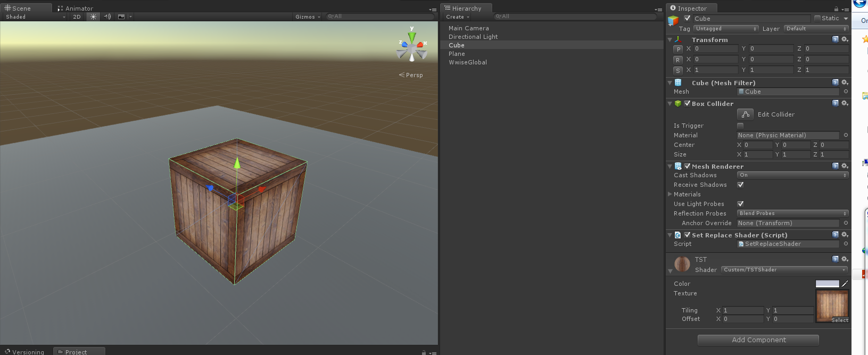Toggle Cube active checkbox in Inspector
The height and width of the screenshot is (355, 868).
coord(687,18)
